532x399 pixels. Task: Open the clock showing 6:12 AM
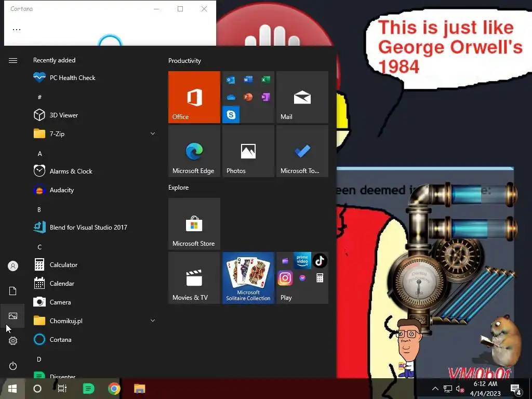tap(485, 389)
